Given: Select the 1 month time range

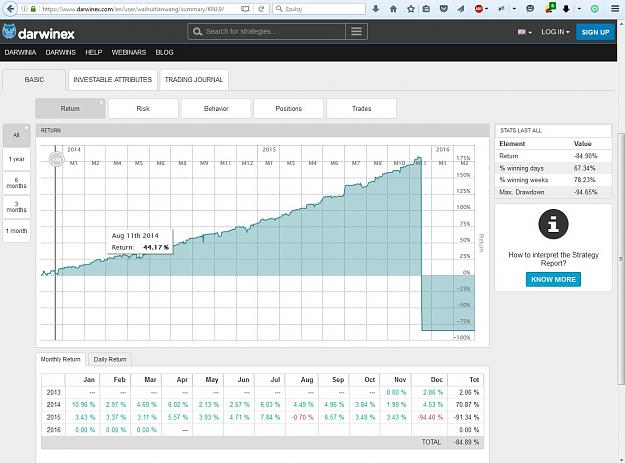Looking at the screenshot, I should (16, 231).
